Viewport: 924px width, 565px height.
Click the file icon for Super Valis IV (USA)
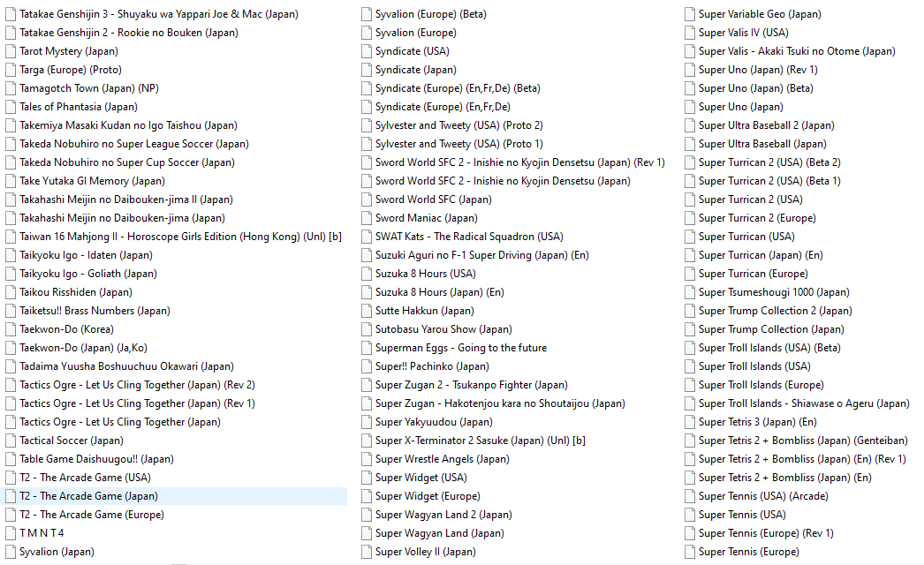coord(689,33)
